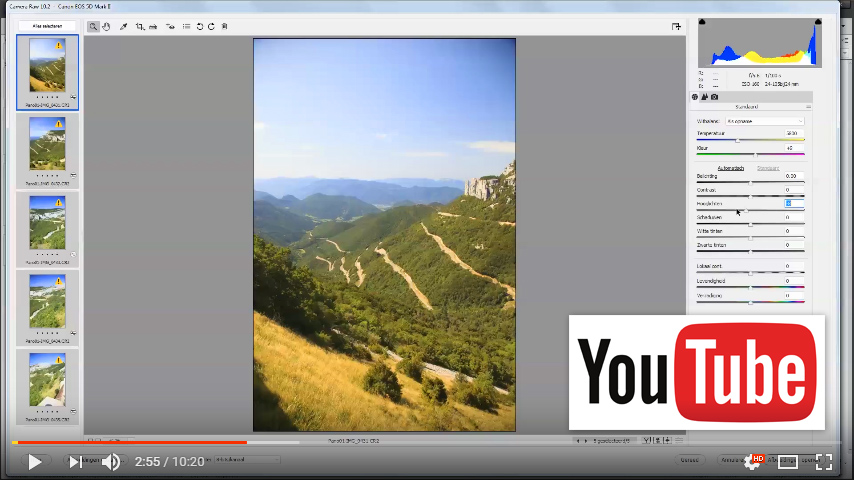Rotate image counterclockwise
This screenshot has width=854, height=480.
(x=200, y=27)
